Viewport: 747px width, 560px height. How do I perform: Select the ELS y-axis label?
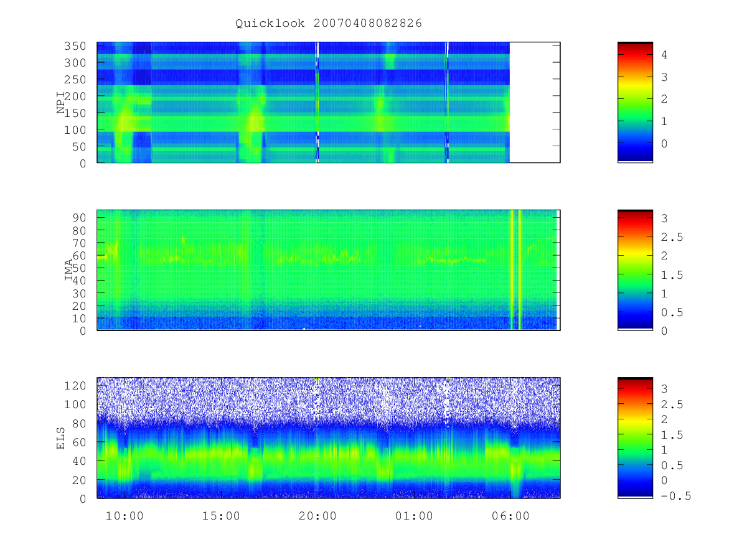point(61,438)
